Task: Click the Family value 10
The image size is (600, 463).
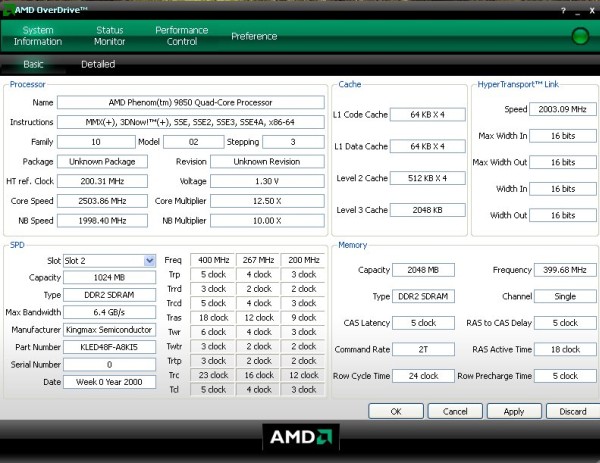Action: pyautogui.click(x=96, y=142)
